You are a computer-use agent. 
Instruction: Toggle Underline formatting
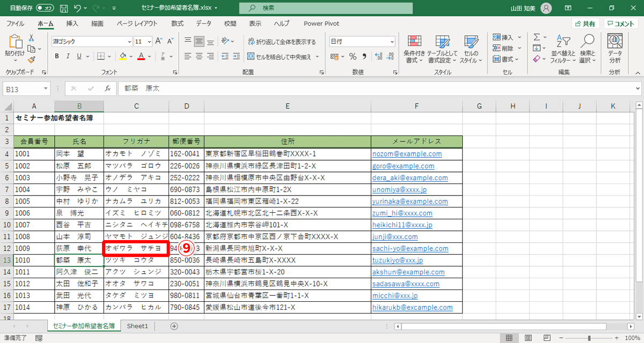80,56
